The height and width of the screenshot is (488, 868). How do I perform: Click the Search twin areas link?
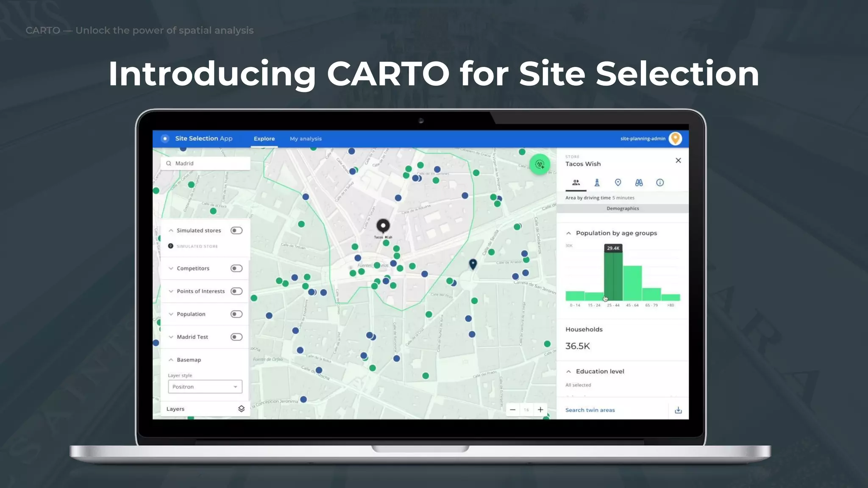coord(590,410)
